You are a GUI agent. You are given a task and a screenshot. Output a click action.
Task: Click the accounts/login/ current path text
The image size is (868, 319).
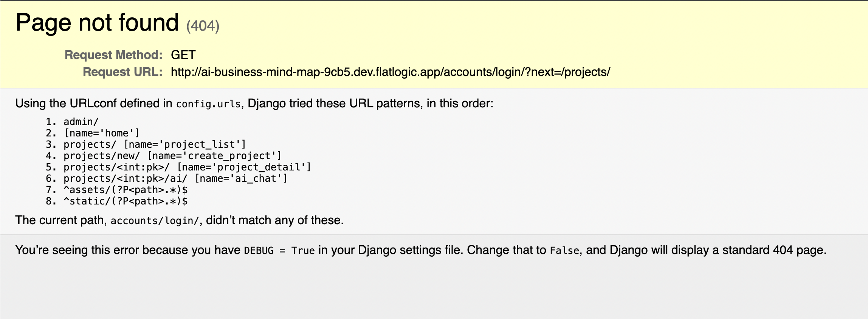click(155, 221)
